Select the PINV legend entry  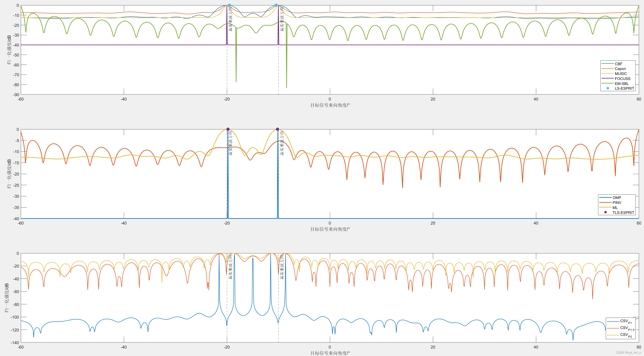[x=617, y=203]
